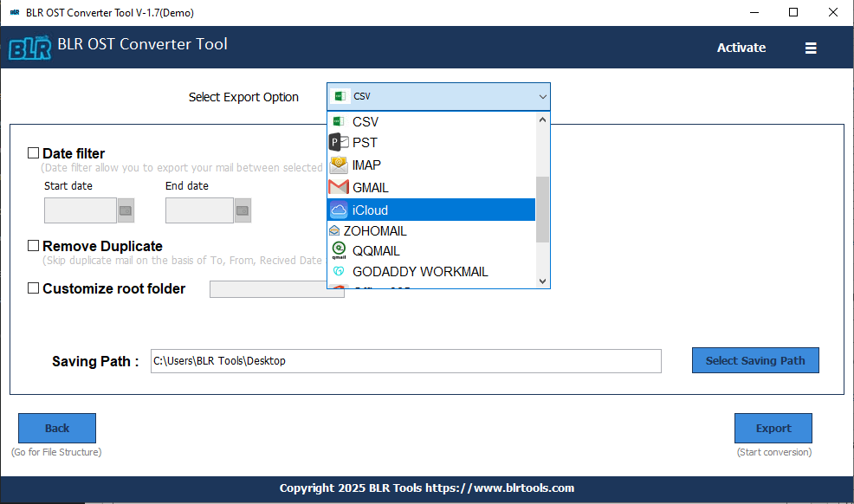854x504 pixels.
Task: Choose GMAIL from the export list
Action: (431, 187)
